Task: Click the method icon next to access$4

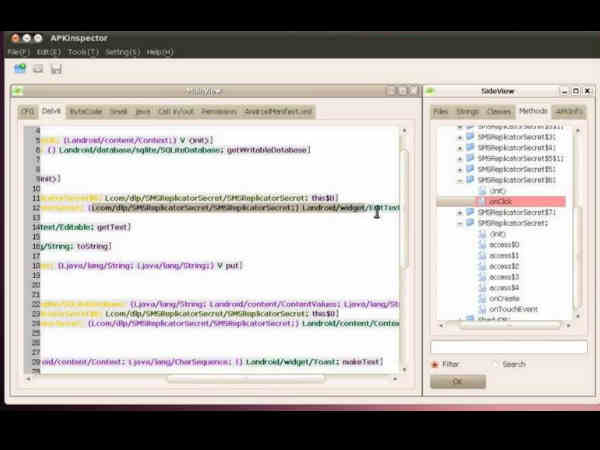Action: [483, 287]
